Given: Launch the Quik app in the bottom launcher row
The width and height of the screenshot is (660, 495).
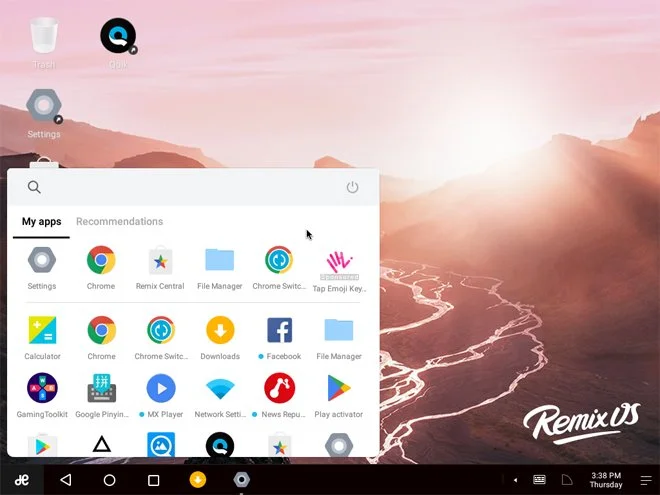Looking at the screenshot, I should pos(220,444).
